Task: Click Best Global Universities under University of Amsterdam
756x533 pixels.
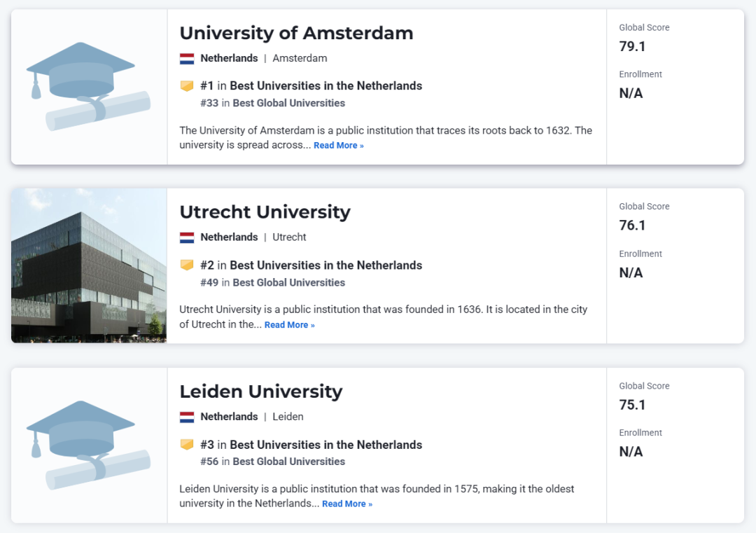Action: pos(288,103)
